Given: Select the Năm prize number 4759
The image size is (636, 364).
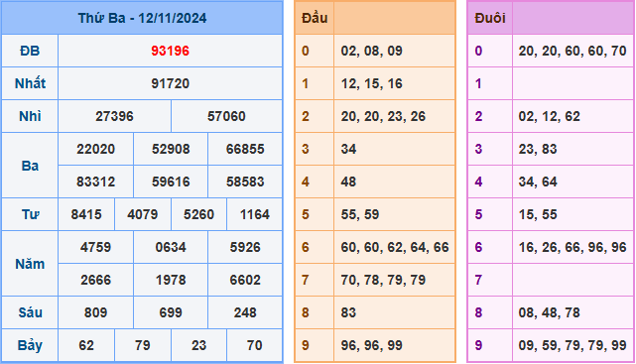Looking at the screenshot, I should (95, 247).
